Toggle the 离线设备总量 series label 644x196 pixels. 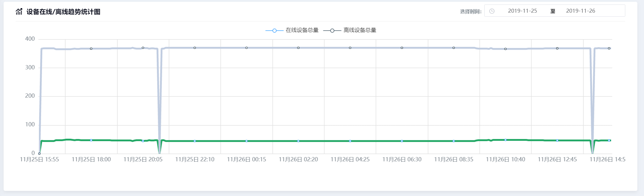[360, 30]
